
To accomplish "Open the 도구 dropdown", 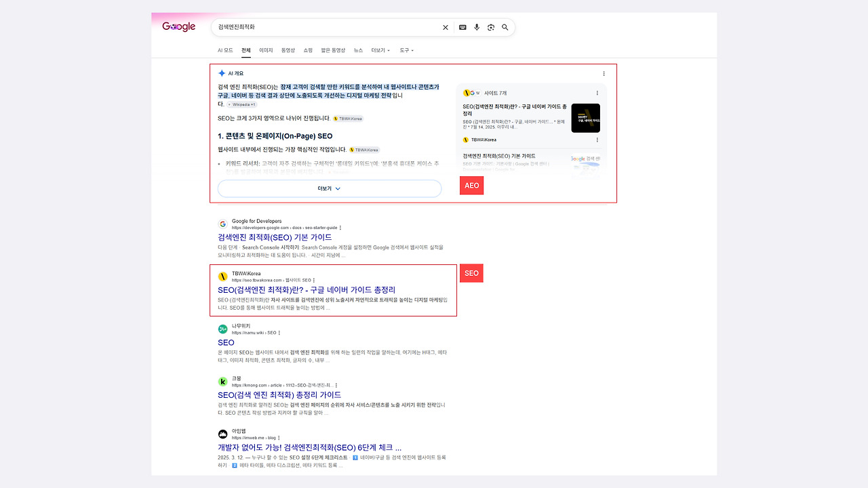I will [x=406, y=50].
